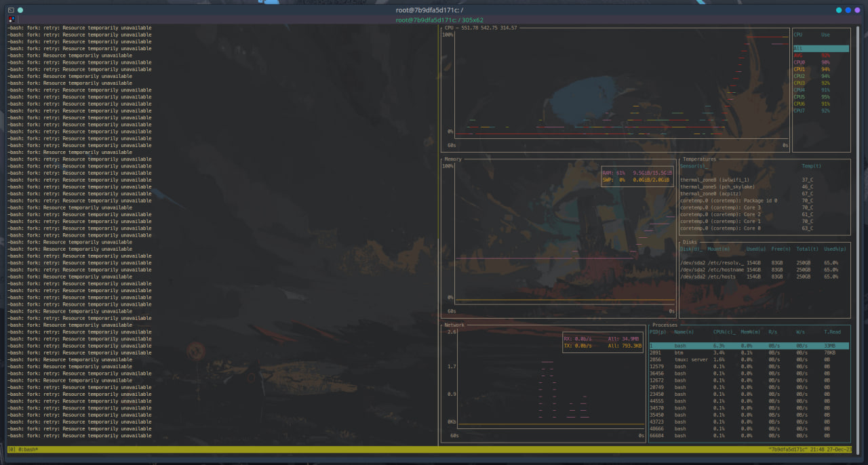Click the hostname and clock in tmux status bar
The width and height of the screenshot is (868, 465).
(x=809, y=449)
